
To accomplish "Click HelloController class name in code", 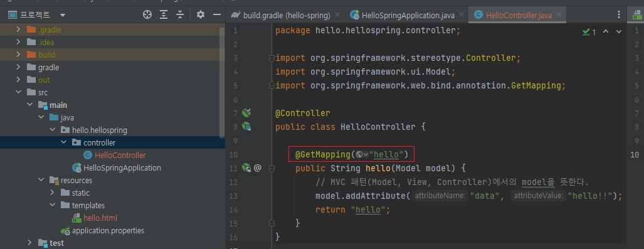I will pos(378,127).
